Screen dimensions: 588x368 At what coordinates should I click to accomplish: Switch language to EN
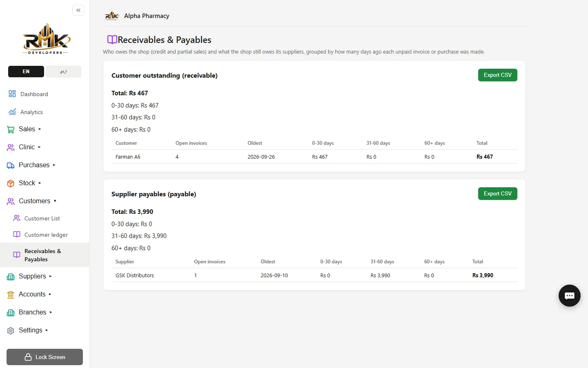tap(26, 72)
